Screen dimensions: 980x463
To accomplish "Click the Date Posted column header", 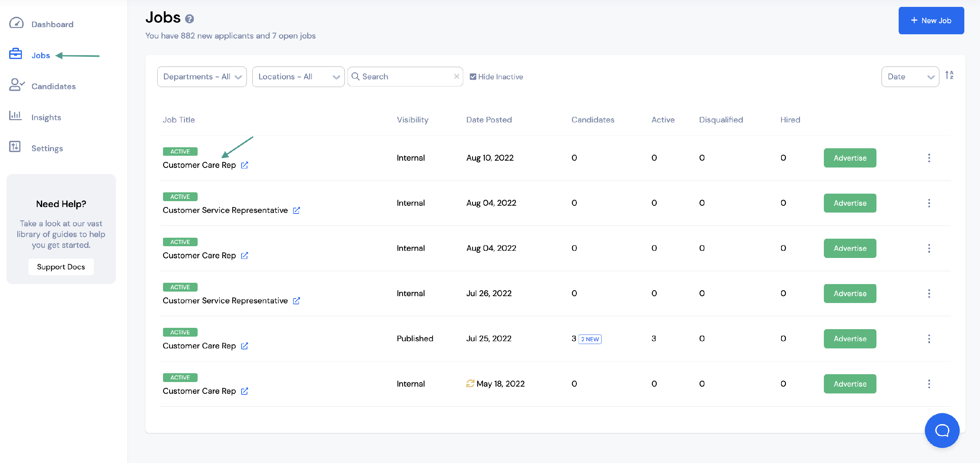I will click(x=489, y=120).
